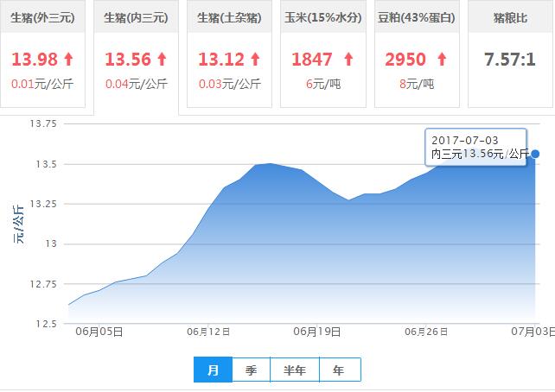Click the 0.01元/公斤 change text
The width and height of the screenshot is (555, 392).
click(42, 84)
